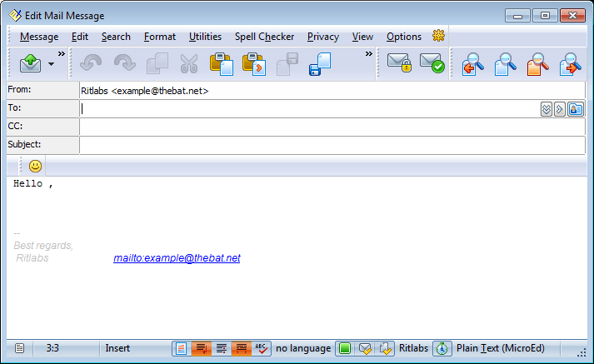The height and width of the screenshot is (364, 594).
Task: Click Find next magnifier icon
Action: (571, 64)
